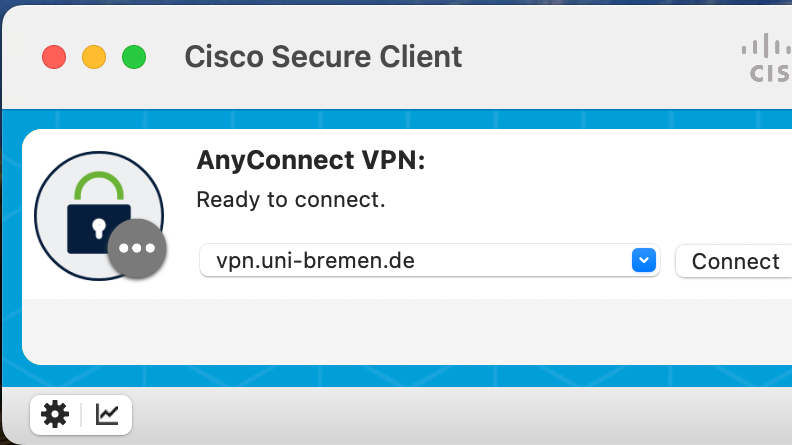Open the settings gear icon
The image size is (792, 445).
(55, 414)
